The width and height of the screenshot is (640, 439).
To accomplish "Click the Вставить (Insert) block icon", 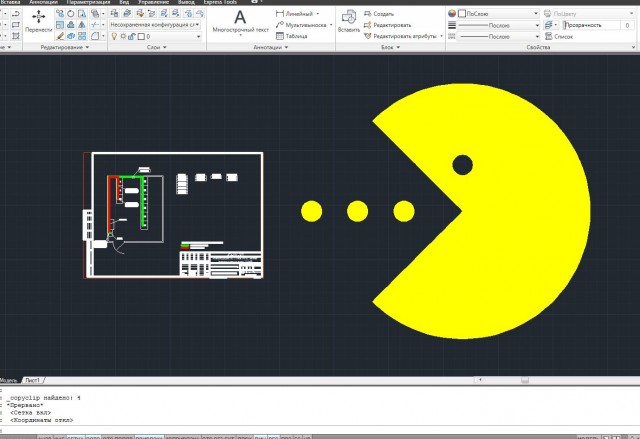I will click(349, 21).
